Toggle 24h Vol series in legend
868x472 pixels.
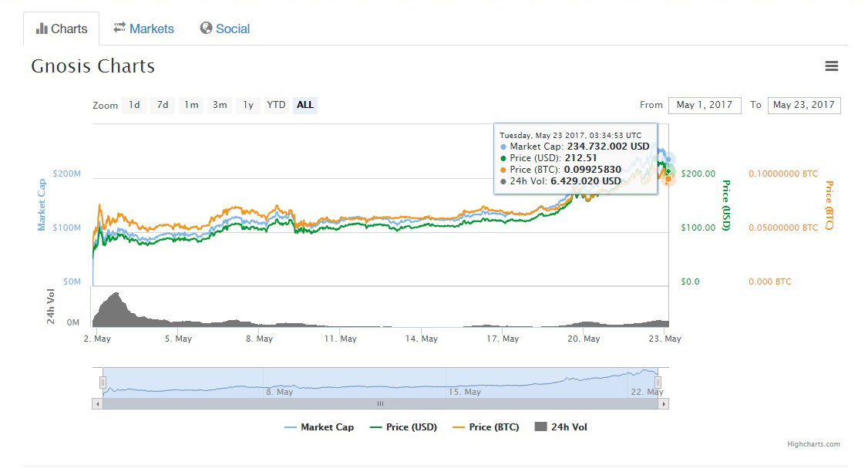coord(560,427)
